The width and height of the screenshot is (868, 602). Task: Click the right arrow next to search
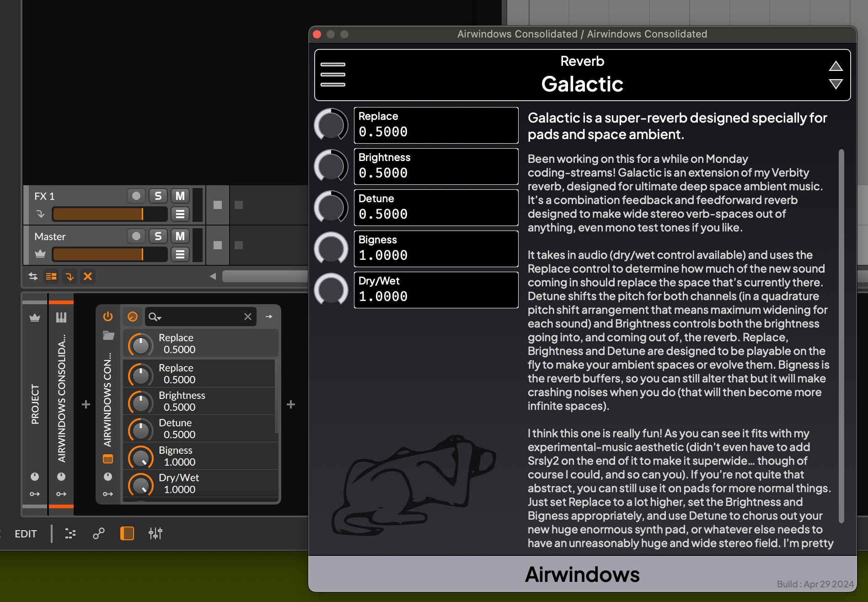tap(269, 317)
